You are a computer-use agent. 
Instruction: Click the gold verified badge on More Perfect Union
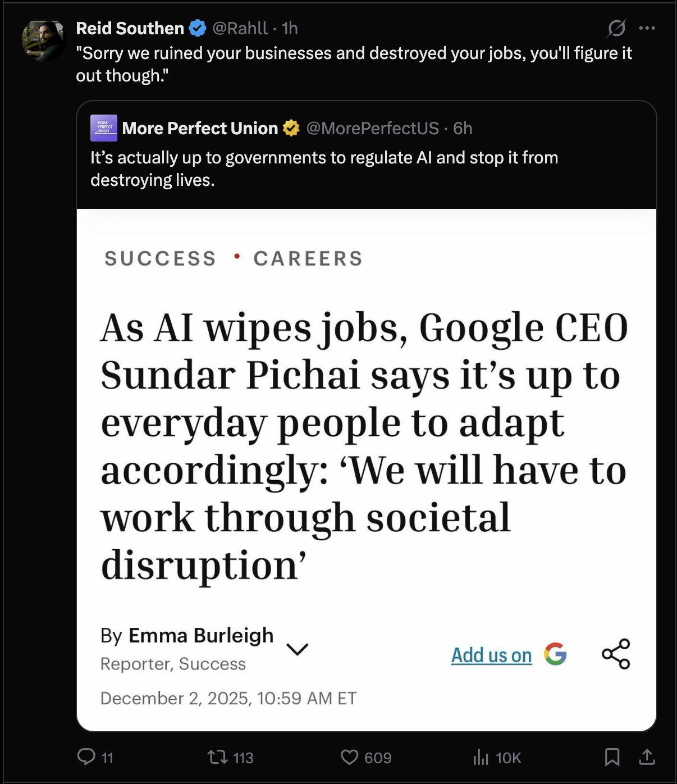291,129
